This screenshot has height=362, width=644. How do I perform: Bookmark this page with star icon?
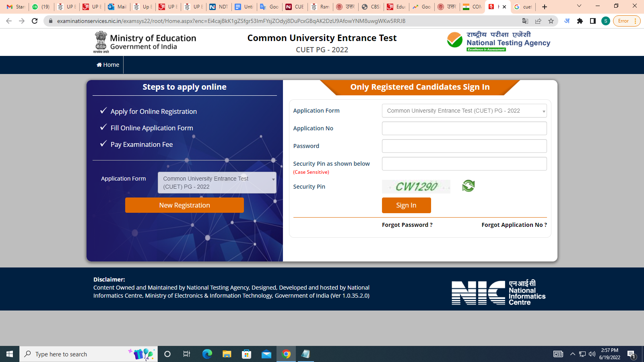(x=551, y=21)
